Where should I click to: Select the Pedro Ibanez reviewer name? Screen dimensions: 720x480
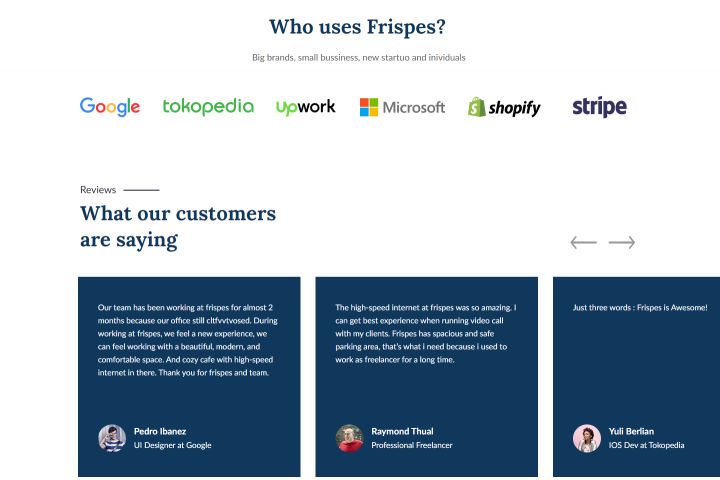160,431
